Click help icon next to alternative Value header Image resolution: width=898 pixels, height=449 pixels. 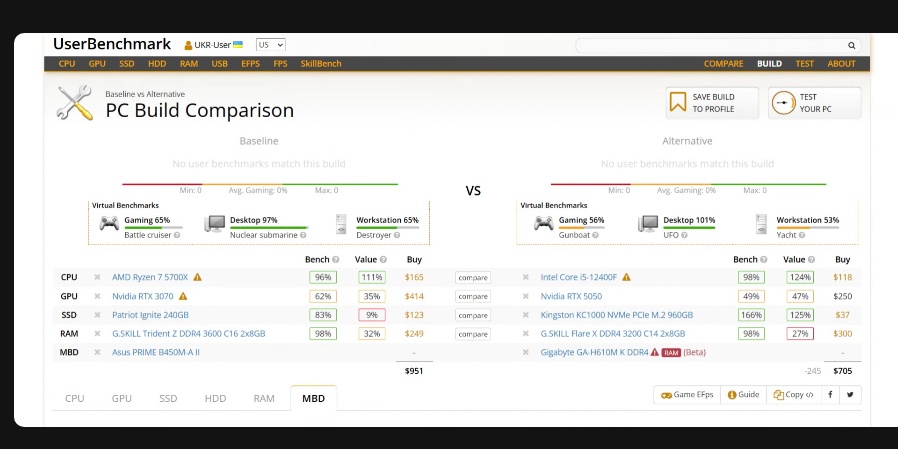pos(812,259)
